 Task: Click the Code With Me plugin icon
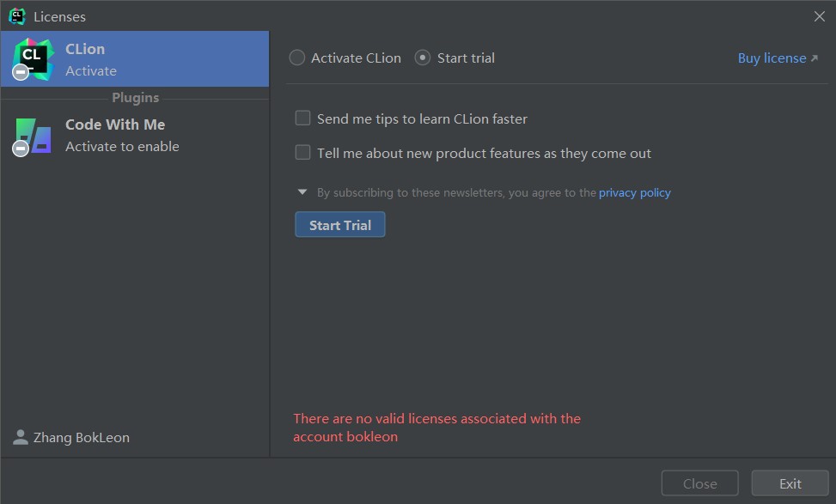pos(33,136)
